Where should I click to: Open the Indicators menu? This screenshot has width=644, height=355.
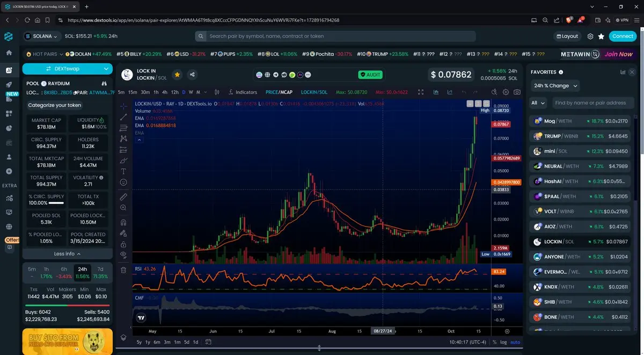[243, 92]
